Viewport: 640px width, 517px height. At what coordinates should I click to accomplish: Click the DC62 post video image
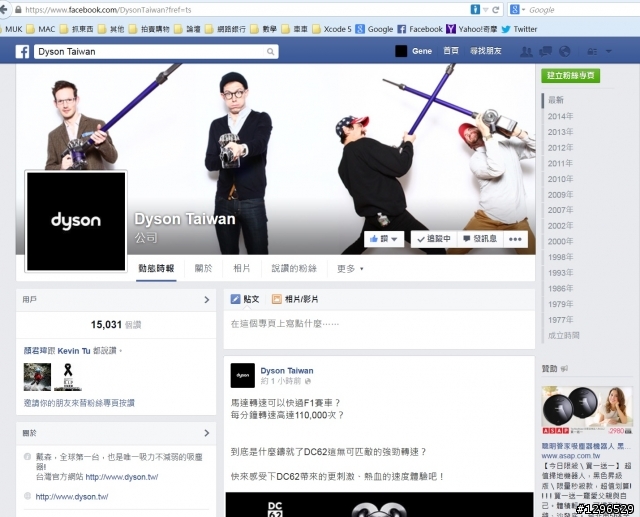click(379, 505)
